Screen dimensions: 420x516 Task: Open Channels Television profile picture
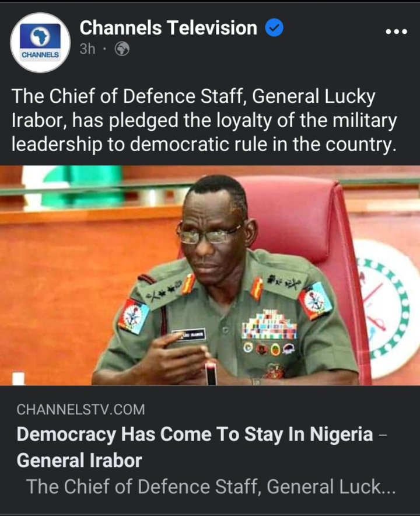point(40,43)
